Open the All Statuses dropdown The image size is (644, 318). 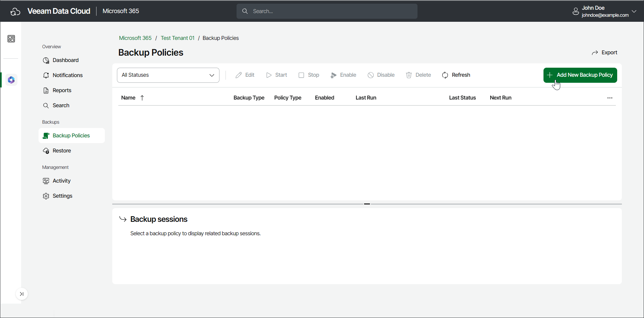pos(168,75)
